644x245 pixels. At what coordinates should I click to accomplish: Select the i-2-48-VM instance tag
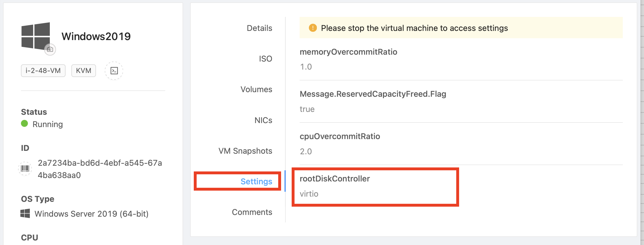click(x=43, y=71)
